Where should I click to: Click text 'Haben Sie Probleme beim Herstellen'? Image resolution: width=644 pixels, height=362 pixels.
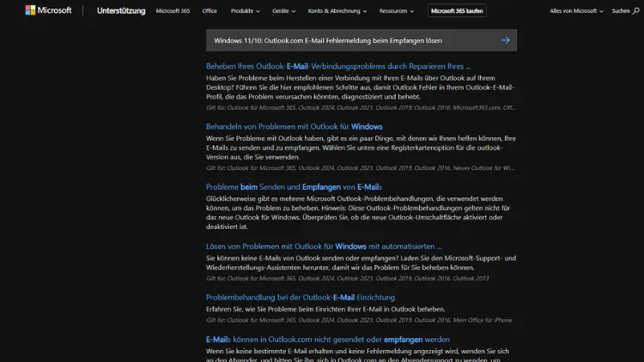(360, 87)
